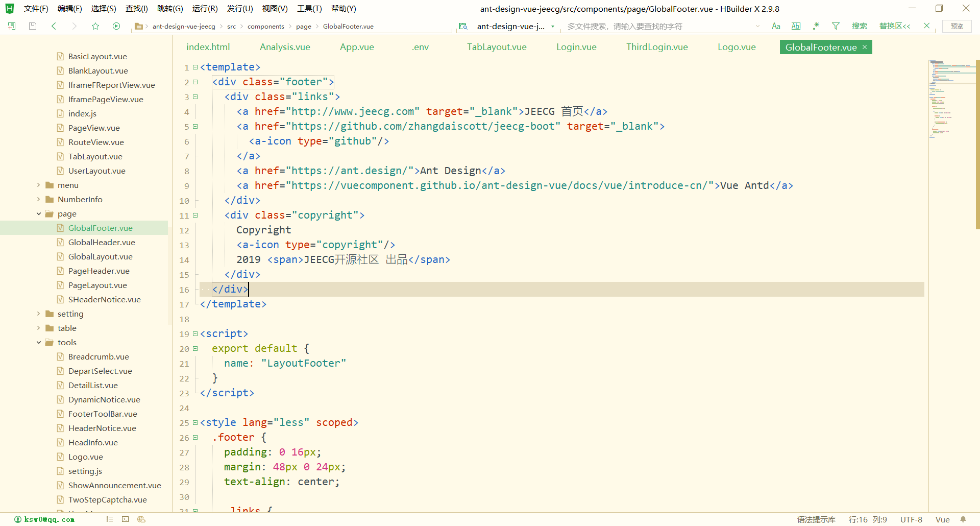Toggle the search filter funnel
This screenshot has width=980, height=526.
[x=836, y=26]
